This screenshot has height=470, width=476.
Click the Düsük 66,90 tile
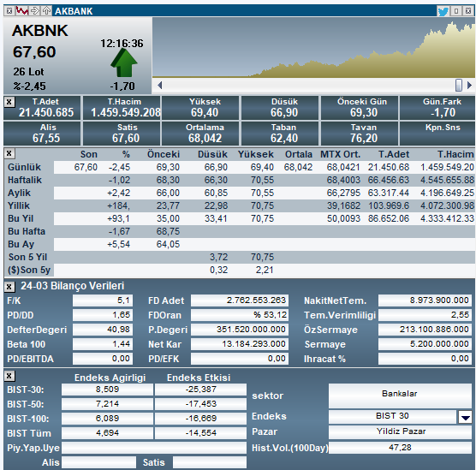pyautogui.click(x=280, y=108)
